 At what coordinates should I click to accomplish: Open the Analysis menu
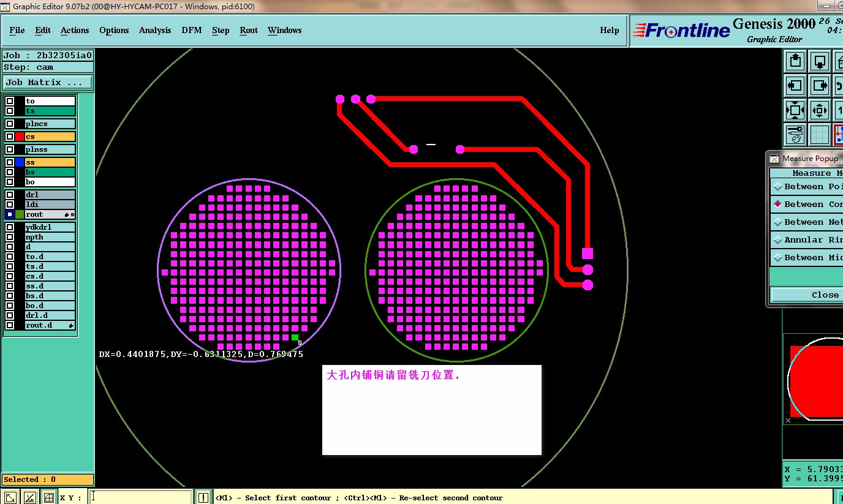[x=155, y=30]
